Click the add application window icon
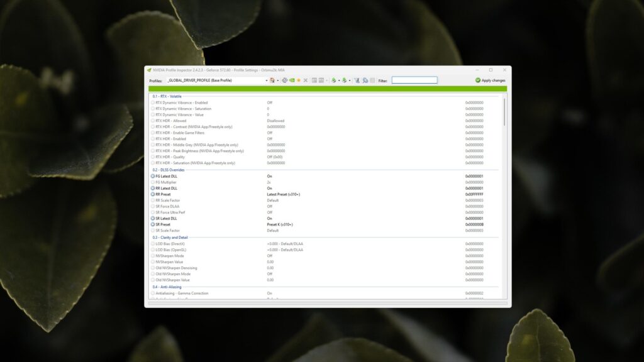 coord(314,80)
